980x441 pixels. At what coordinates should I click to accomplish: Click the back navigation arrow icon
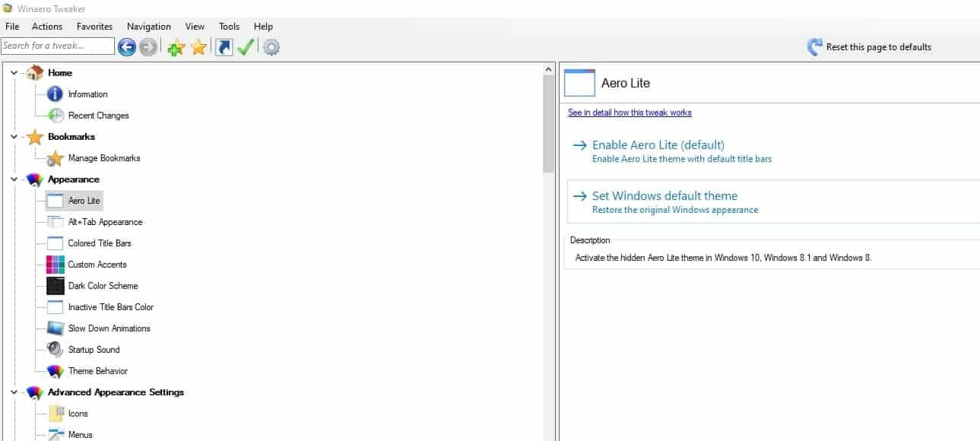click(127, 47)
